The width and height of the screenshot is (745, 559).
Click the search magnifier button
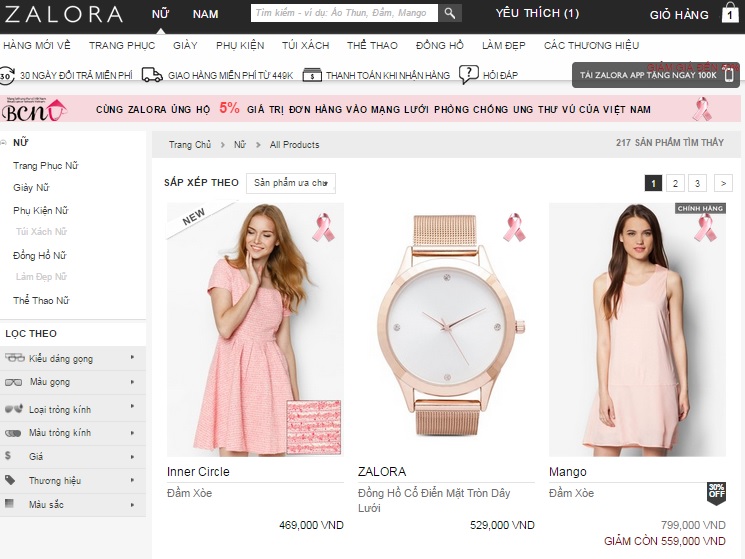[450, 13]
